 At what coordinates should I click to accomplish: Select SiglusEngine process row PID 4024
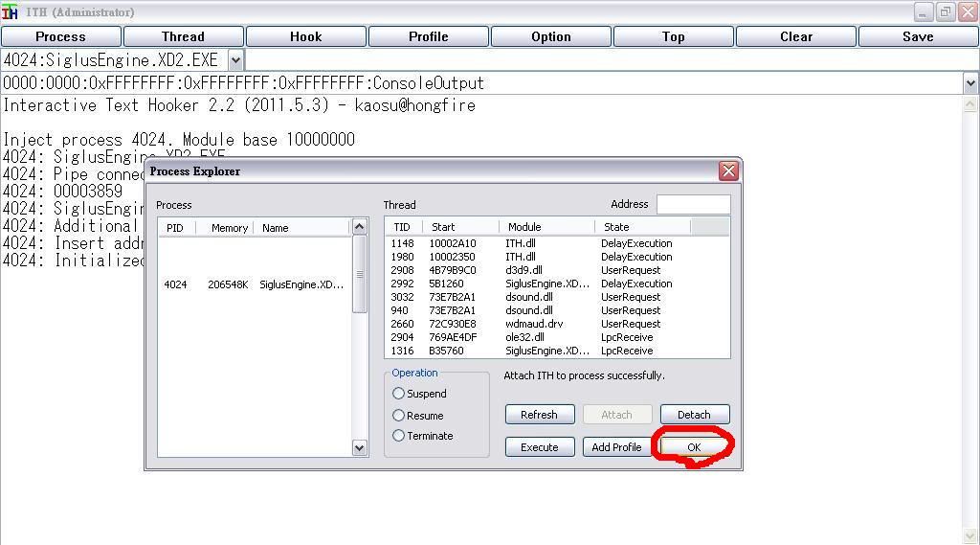click(x=254, y=284)
